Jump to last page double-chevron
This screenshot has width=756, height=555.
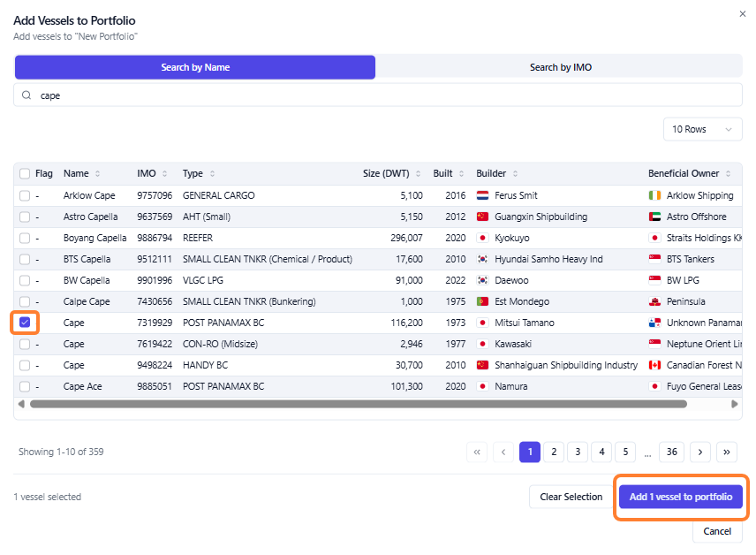tap(727, 452)
